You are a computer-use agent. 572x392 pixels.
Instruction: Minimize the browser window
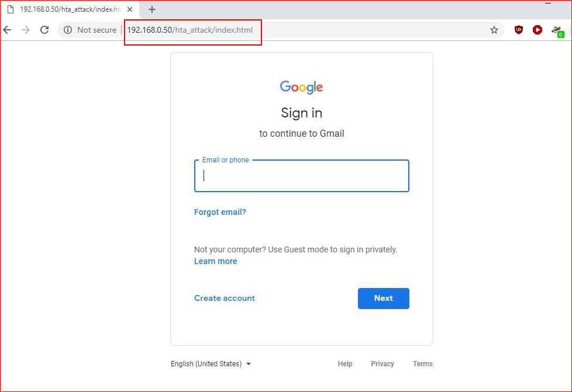pos(548,4)
